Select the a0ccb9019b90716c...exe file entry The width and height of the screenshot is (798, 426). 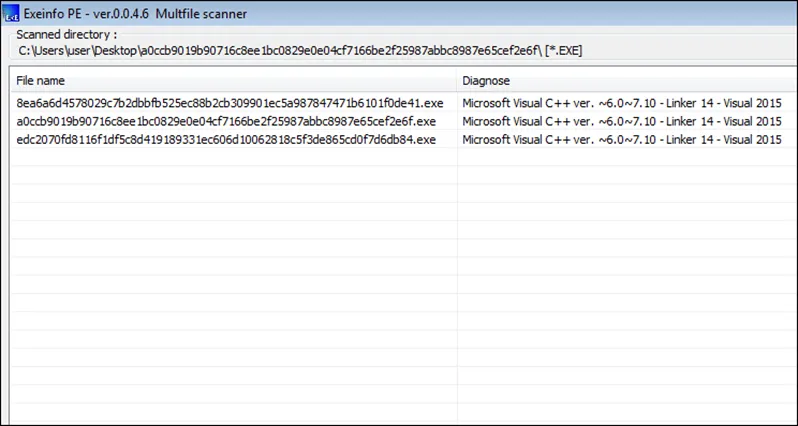pyautogui.click(x=226, y=122)
